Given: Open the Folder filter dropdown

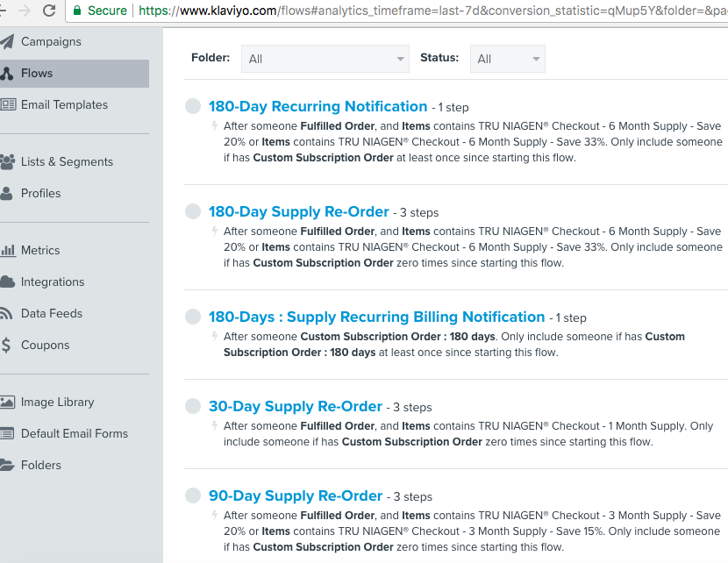Looking at the screenshot, I should point(325,59).
